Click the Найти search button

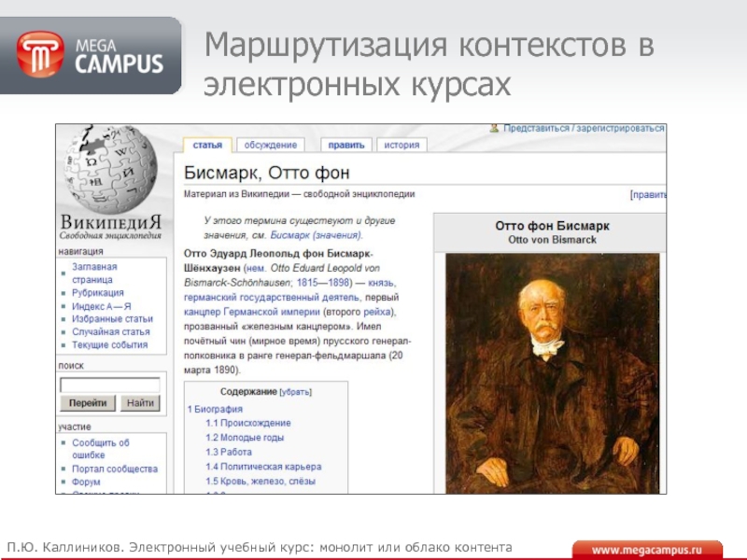(x=140, y=403)
